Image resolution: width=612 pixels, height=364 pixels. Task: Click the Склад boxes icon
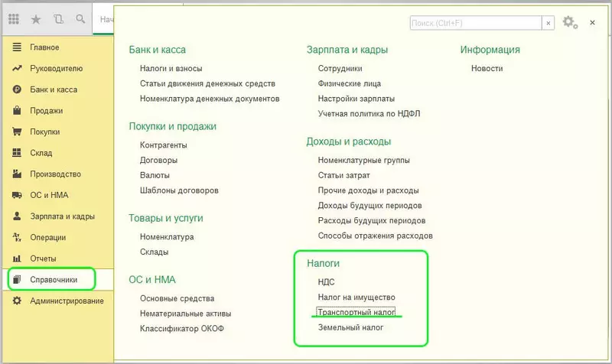pos(17,152)
